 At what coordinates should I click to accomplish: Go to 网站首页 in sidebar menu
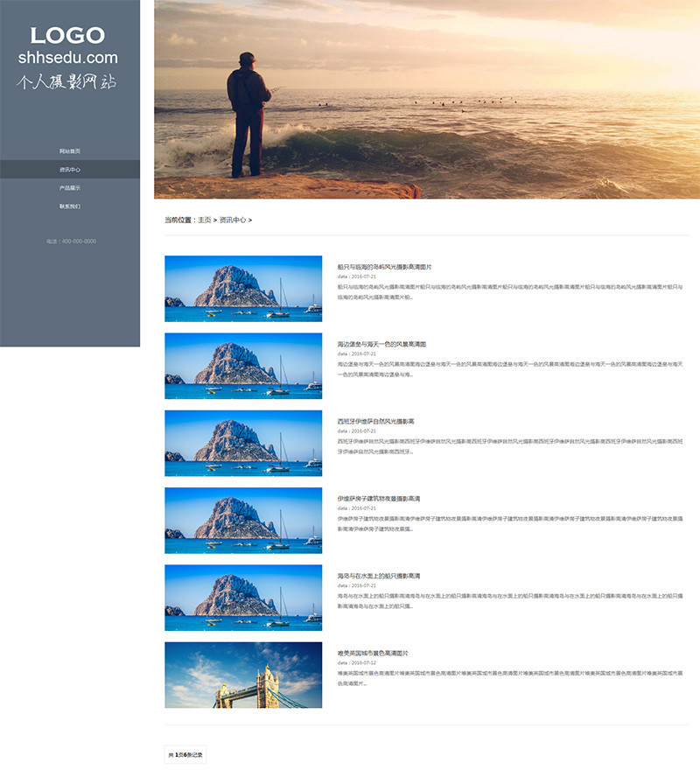click(70, 151)
